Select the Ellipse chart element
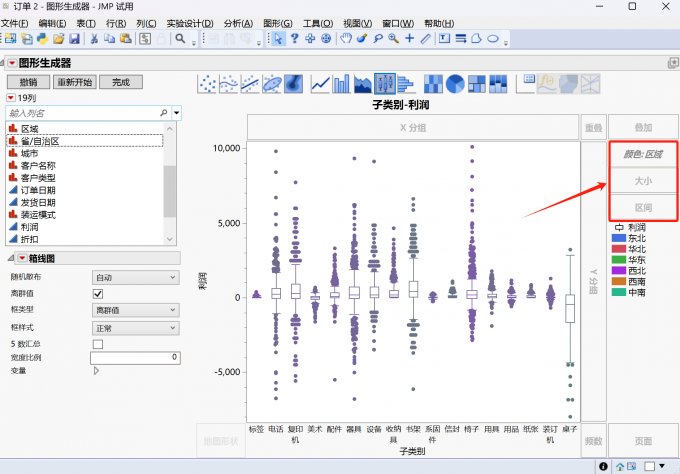The image size is (680, 474). 272,84
